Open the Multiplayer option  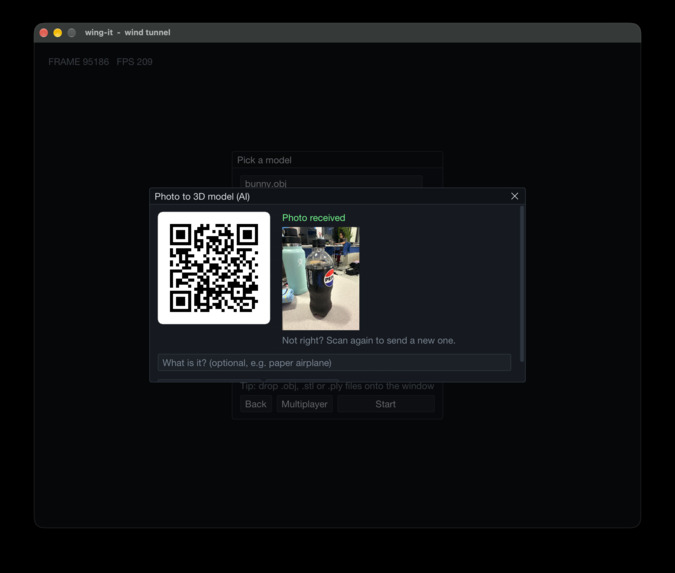point(304,404)
